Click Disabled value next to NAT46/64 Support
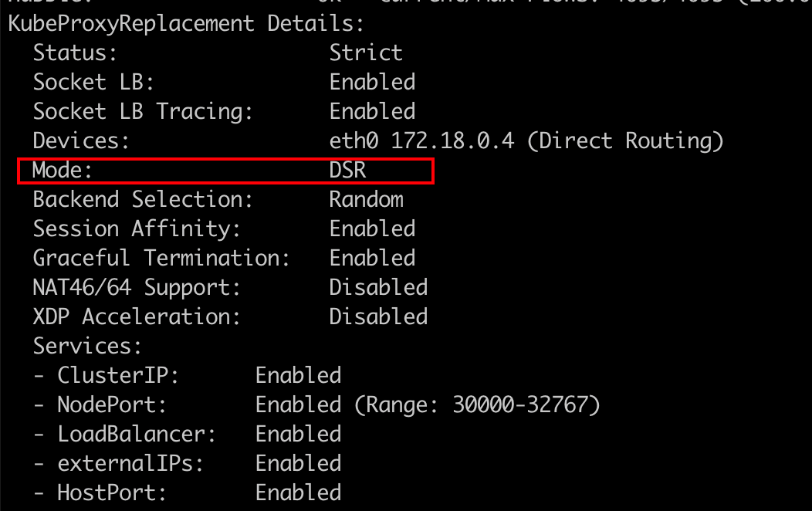812x511 pixels. 378,287
